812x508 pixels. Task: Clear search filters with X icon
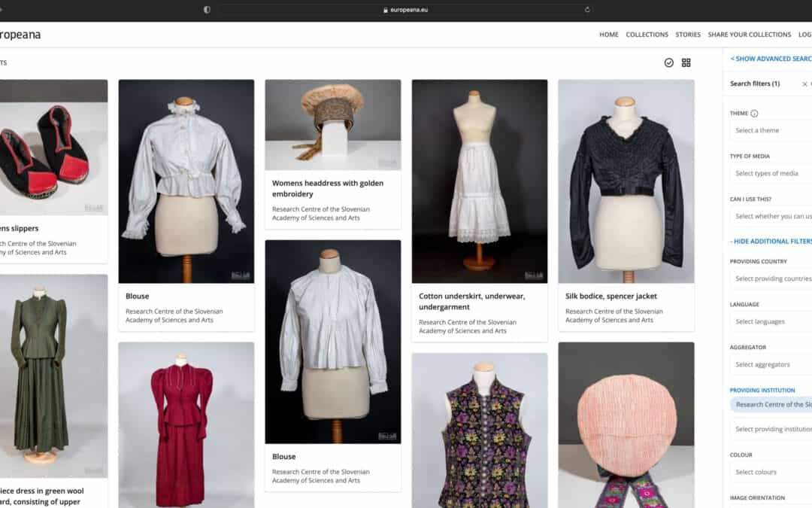tap(804, 84)
